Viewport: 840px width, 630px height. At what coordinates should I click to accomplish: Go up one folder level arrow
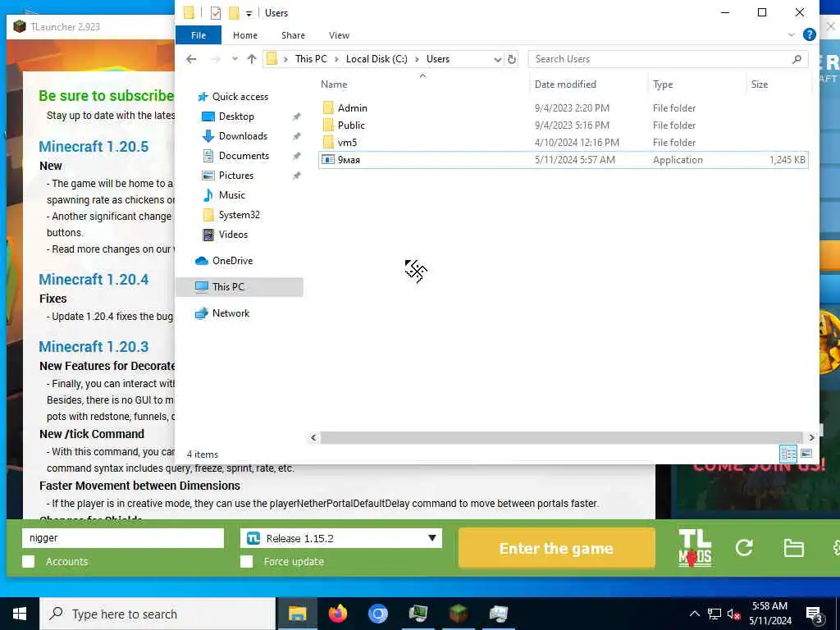251,59
